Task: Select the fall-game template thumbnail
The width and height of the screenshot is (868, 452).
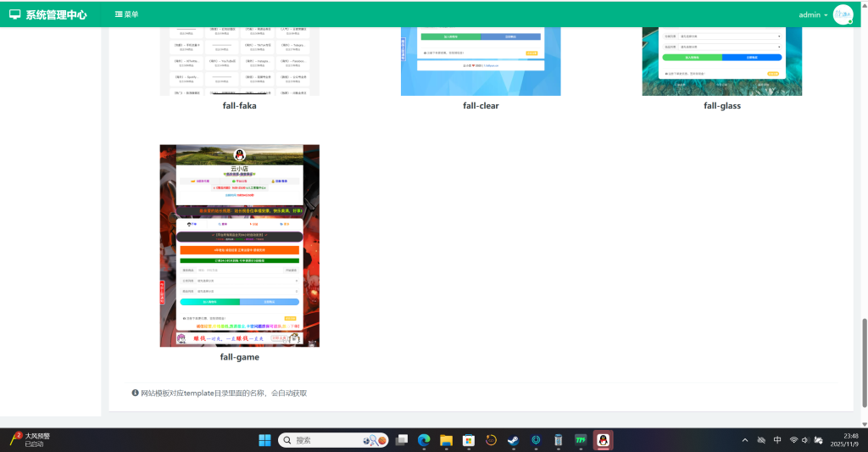Action: 240,246
